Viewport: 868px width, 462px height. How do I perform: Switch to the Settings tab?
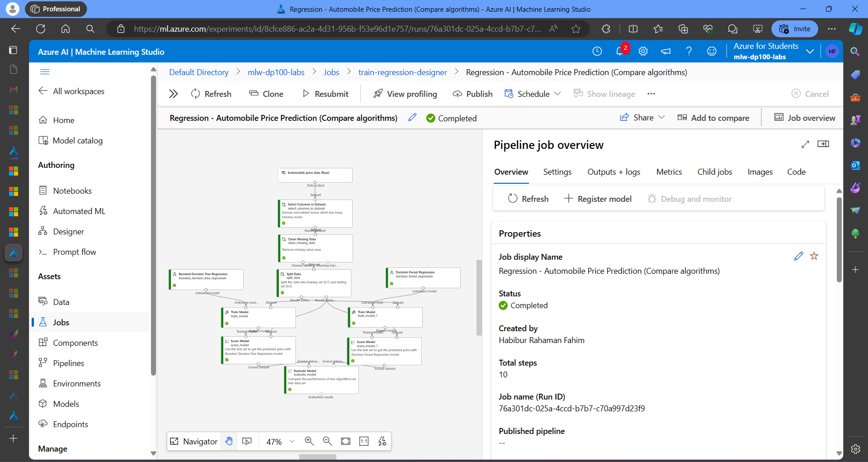pos(557,172)
